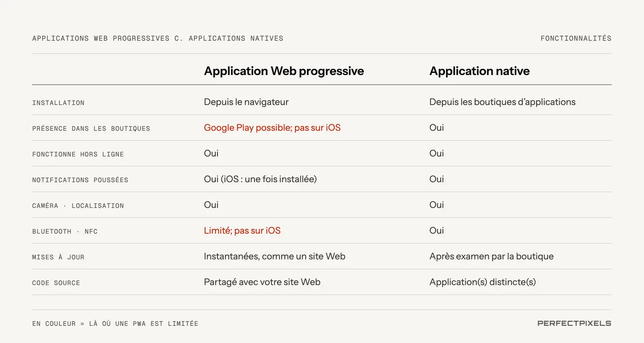This screenshot has height=343, width=644.
Task: Click the header 'APPLICATIONS WEB PROGRESSIVES C. APPLICATIONS NATIVES'
Action: click(158, 39)
